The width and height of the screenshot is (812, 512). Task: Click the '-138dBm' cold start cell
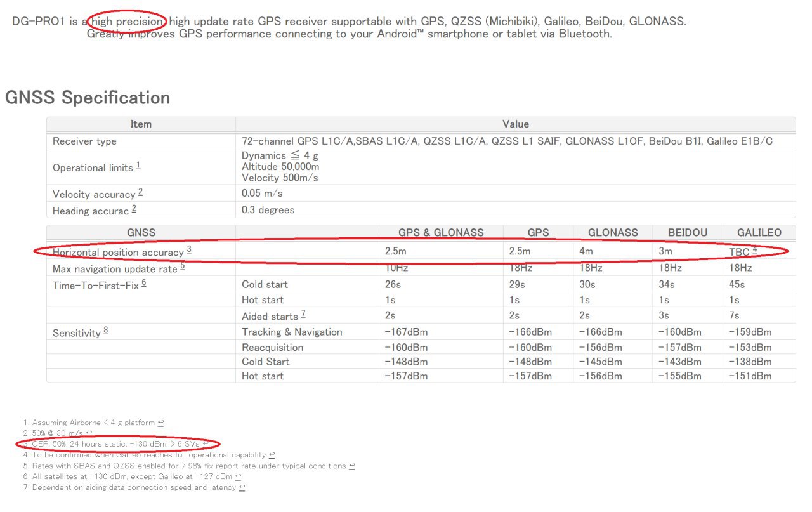click(750, 362)
